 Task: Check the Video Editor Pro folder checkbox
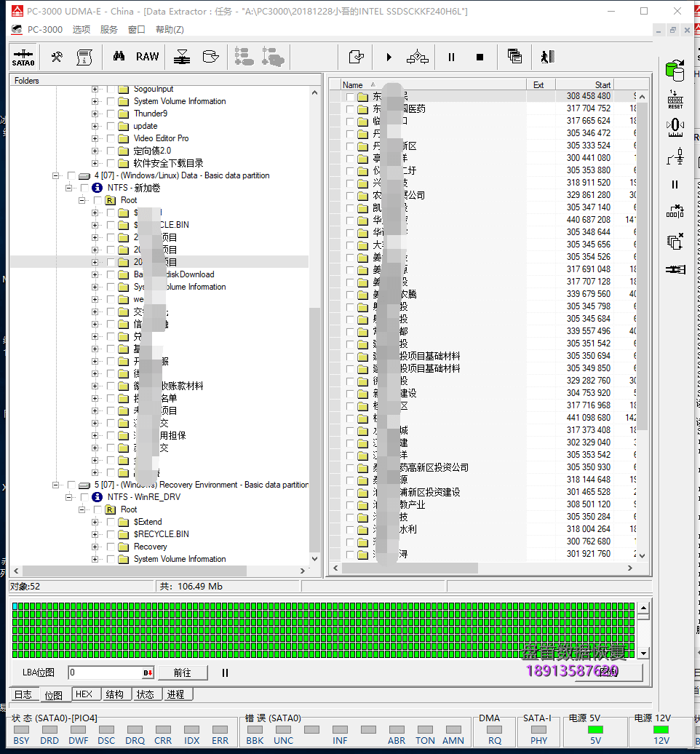111,138
